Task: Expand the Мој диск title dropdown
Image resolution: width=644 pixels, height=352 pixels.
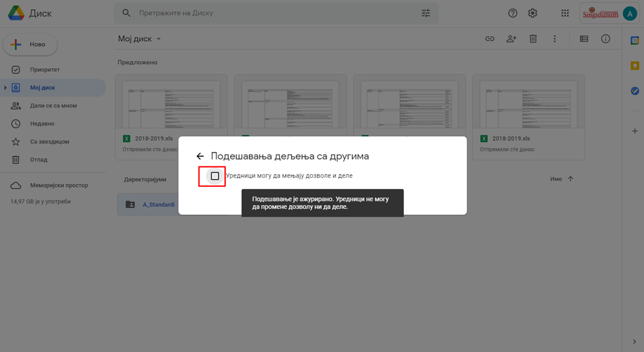Action: click(x=159, y=39)
